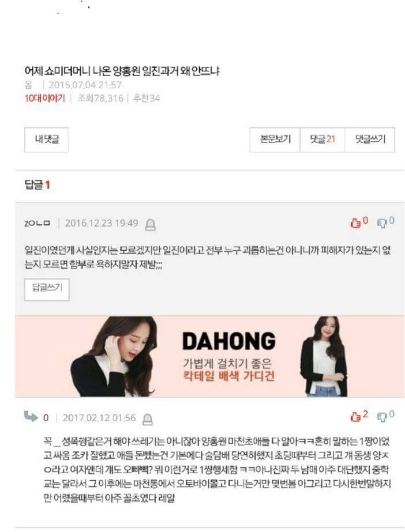405x532 pixels.
Task: Click the right model photo in ad
Action: 324,356
